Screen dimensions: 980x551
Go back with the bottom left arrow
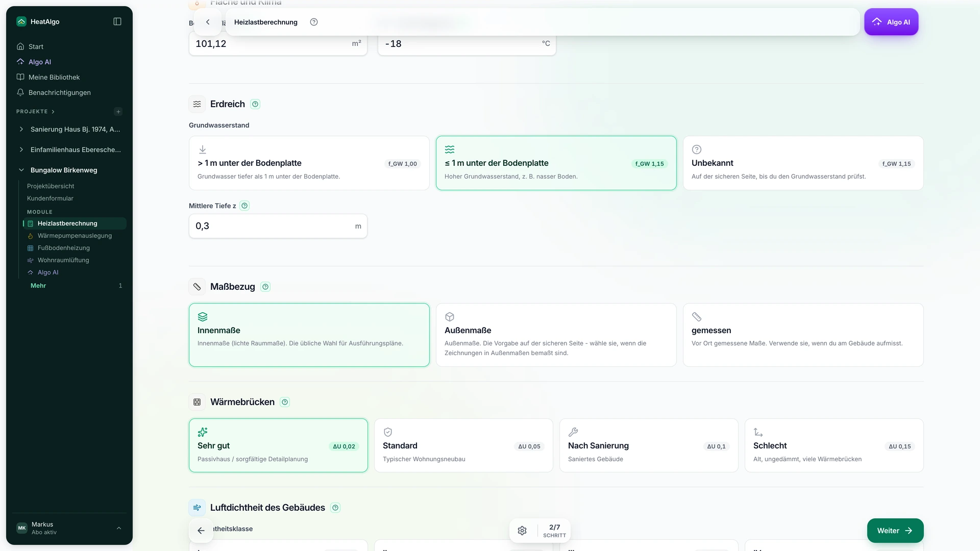(201, 531)
